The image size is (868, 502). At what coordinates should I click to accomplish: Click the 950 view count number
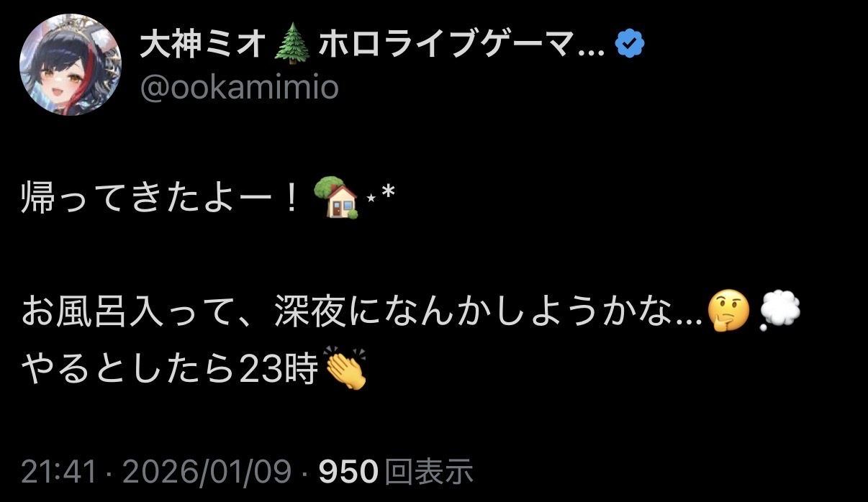coord(348,472)
